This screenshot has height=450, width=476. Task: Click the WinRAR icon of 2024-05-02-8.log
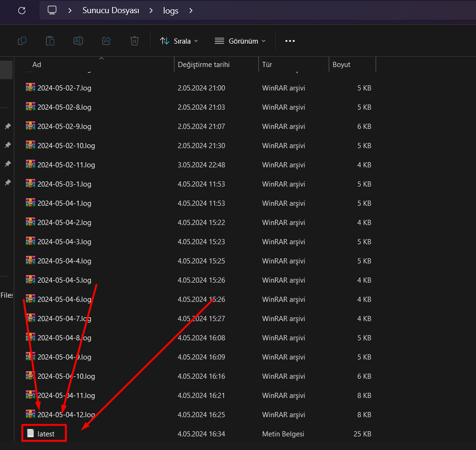pos(30,106)
